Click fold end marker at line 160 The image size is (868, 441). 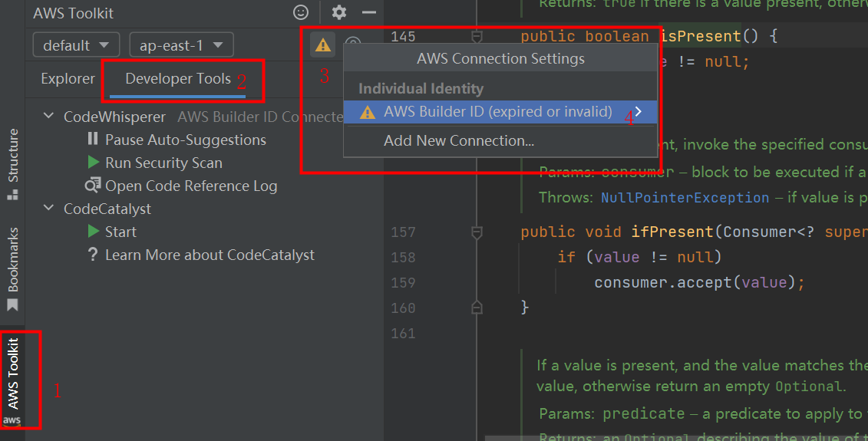pos(477,308)
